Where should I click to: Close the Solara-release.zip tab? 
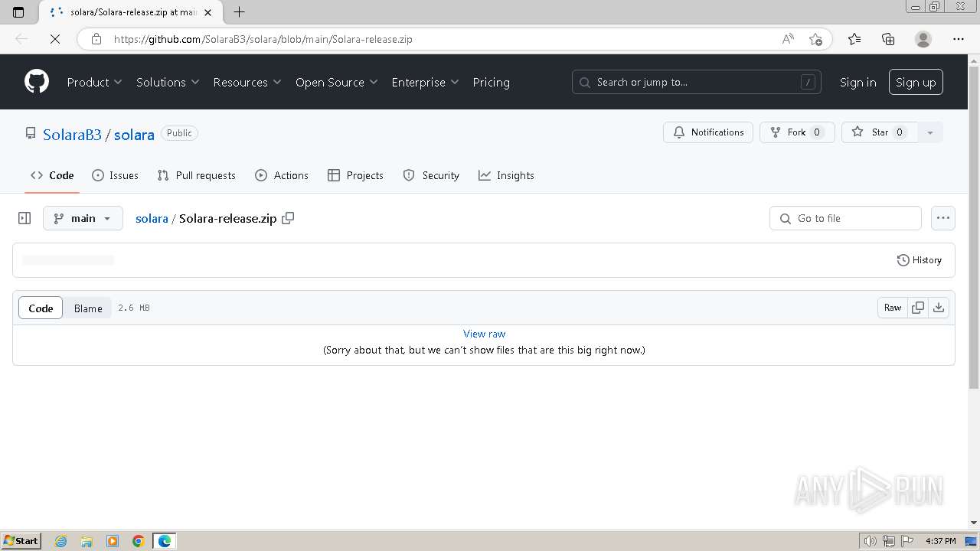[x=207, y=12]
